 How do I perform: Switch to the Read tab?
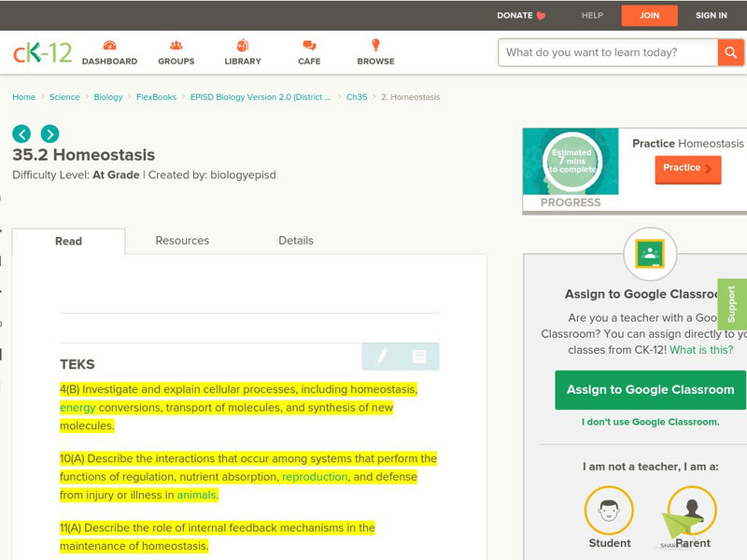68,241
